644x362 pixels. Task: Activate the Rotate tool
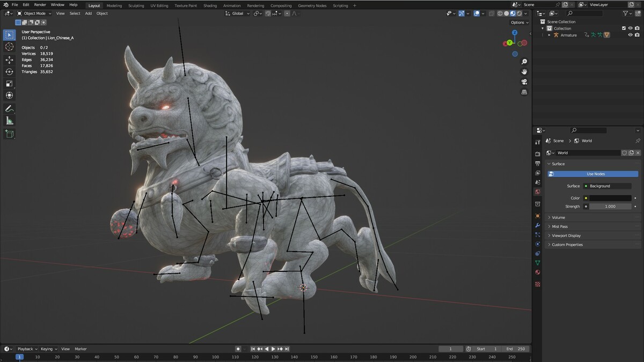point(9,72)
